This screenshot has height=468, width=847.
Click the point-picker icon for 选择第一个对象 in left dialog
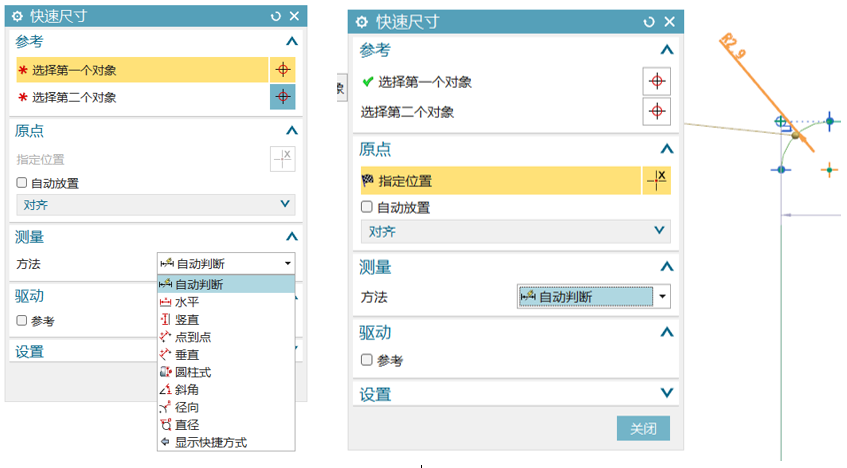coord(283,70)
